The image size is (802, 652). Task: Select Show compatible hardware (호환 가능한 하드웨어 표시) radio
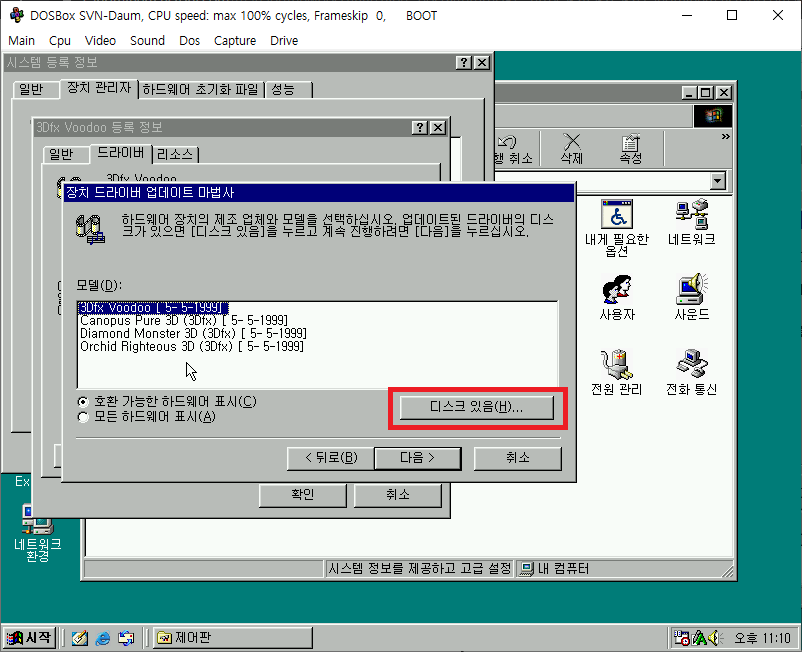coord(83,402)
